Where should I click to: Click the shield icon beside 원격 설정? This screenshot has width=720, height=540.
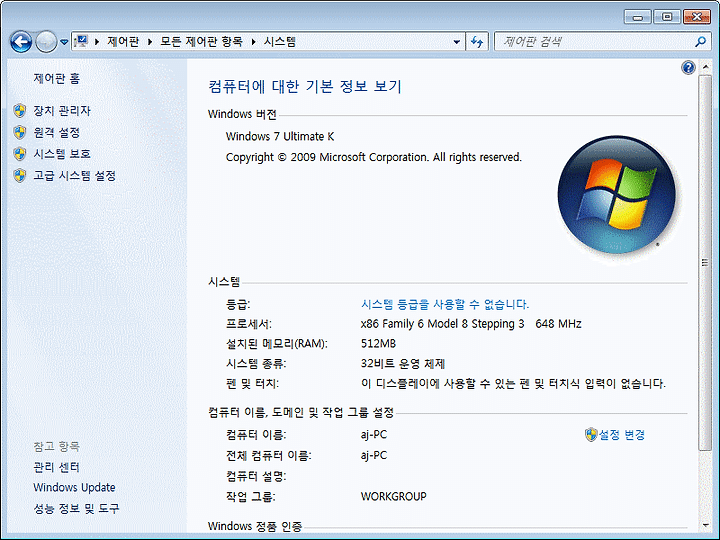pyautogui.click(x=19, y=132)
